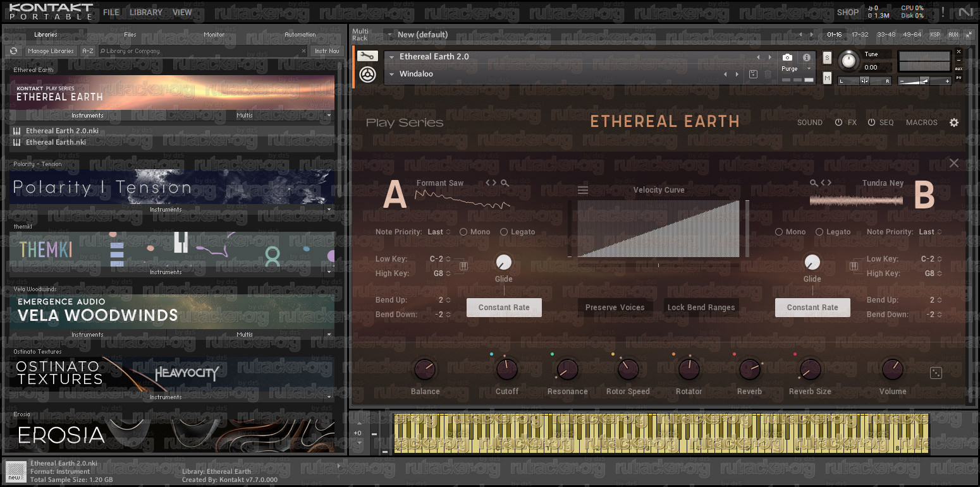Toggle Mono for layer A

pos(463,232)
